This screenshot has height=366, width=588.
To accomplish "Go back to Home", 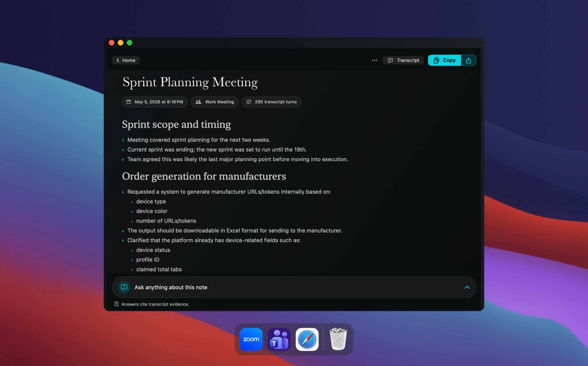I will click(x=126, y=60).
